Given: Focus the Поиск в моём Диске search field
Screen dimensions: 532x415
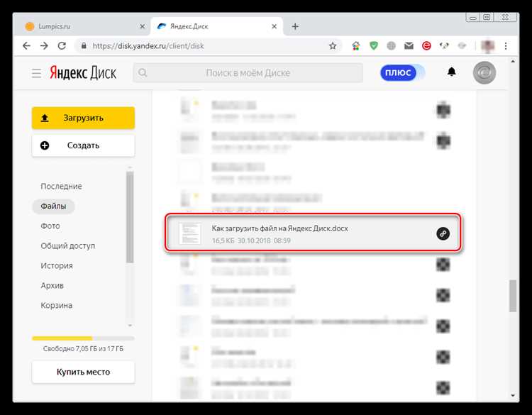Looking at the screenshot, I should [x=248, y=72].
